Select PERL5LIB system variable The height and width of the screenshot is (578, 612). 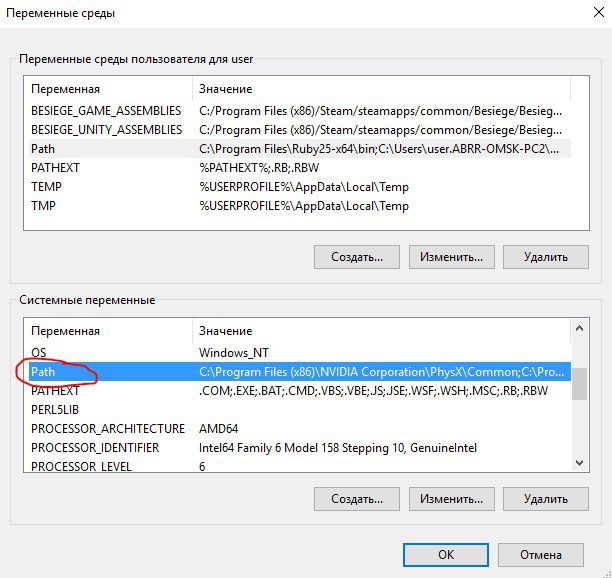(300, 410)
